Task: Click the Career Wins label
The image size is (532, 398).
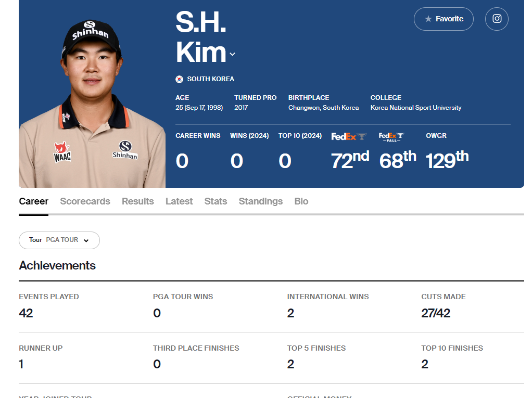Action: [x=198, y=136]
